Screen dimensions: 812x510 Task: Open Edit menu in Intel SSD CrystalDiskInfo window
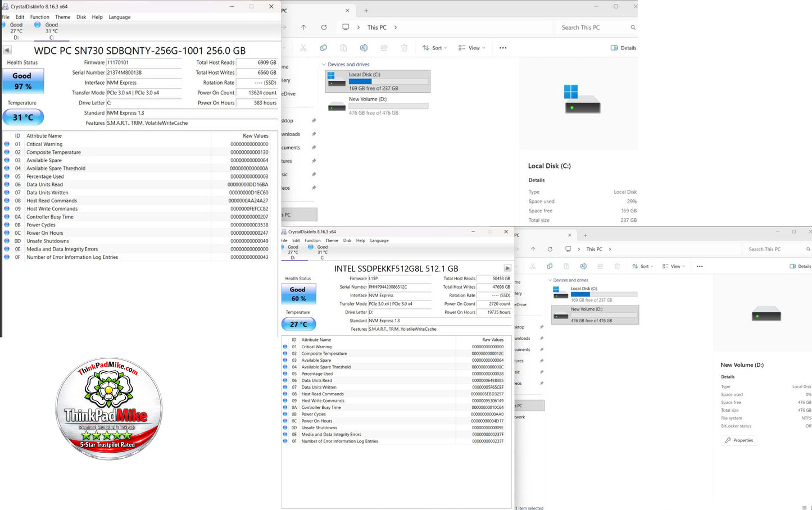(x=296, y=240)
